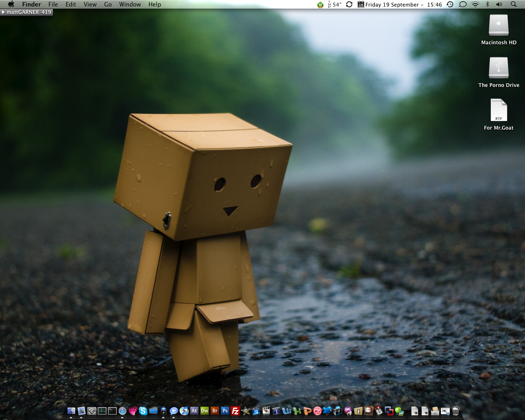The image size is (525, 420).
Task: Open Time Machine menu bar icon
Action: pyautogui.click(x=450, y=5)
